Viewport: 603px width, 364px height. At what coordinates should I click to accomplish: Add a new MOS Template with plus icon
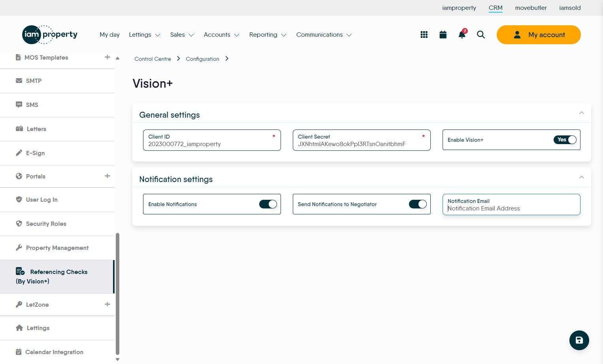coord(107,57)
